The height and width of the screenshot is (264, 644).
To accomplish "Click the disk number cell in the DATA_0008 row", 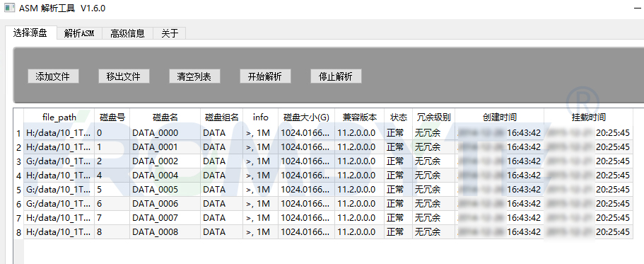I will pyautogui.click(x=112, y=232).
